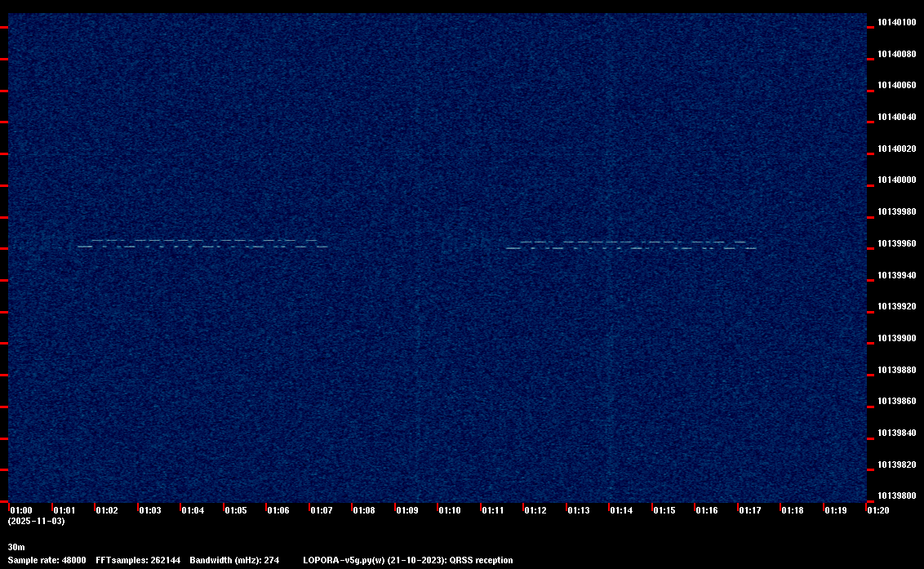The height and width of the screenshot is (569, 924).
Task: Click the 01:19 time axis label
Action: point(836,510)
